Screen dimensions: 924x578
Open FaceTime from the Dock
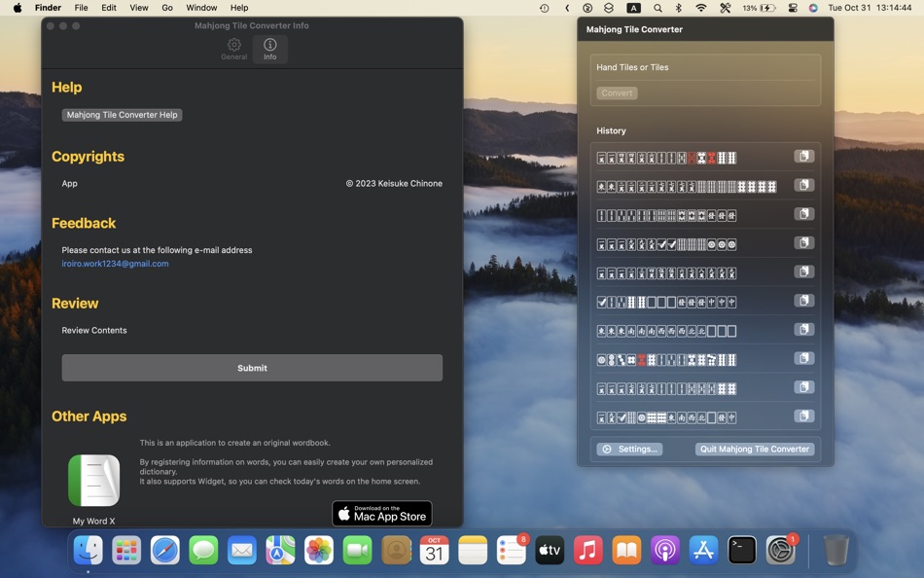(357, 551)
